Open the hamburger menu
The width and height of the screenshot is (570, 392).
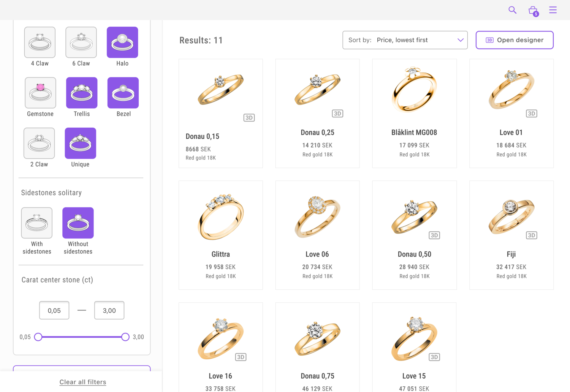(x=553, y=10)
